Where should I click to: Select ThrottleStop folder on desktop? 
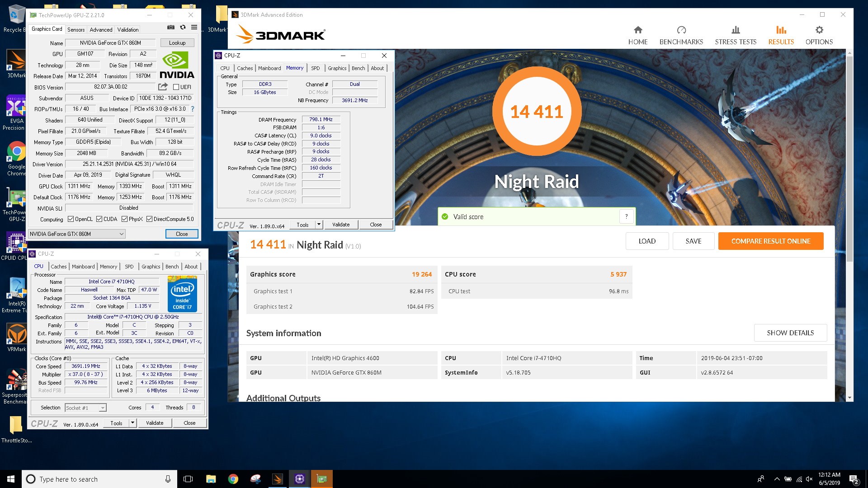[16, 429]
